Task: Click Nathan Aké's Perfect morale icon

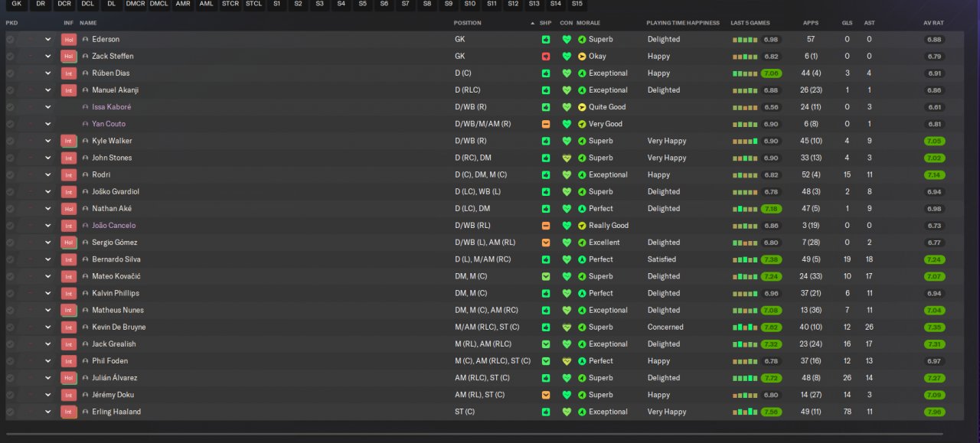Action: tap(582, 209)
